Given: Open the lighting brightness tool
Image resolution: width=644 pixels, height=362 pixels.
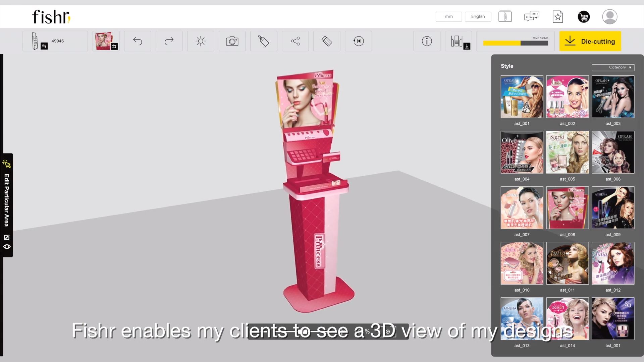Looking at the screenshot, I should (x=201, y=41).
